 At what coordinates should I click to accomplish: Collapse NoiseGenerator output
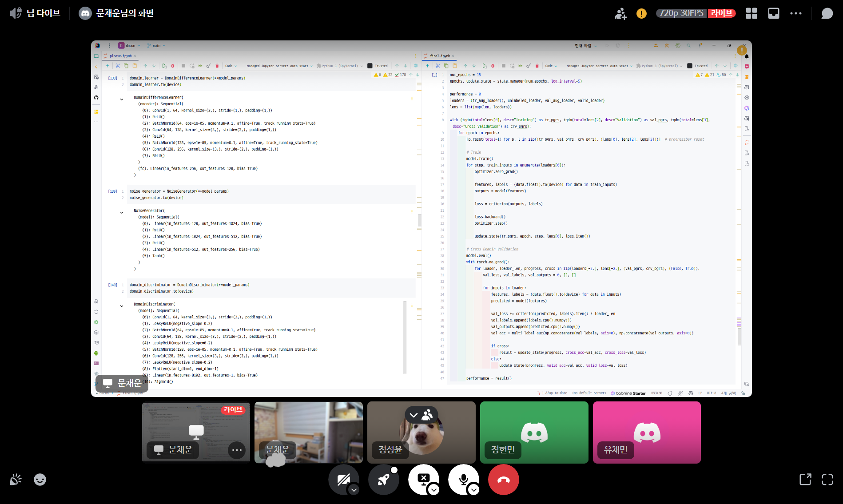pyautogui.click(x=122, y=213)
